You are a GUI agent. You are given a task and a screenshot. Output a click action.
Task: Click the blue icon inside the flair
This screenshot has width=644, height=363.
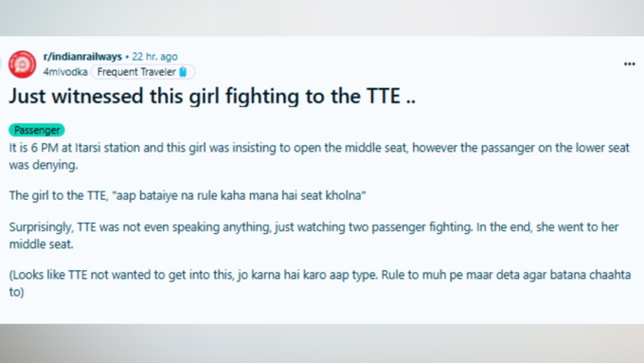183,72
